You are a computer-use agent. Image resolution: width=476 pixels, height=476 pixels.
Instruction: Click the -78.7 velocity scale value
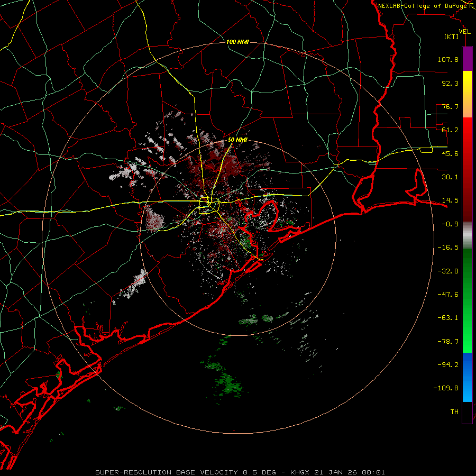pyautogui.click(x=448, y=342)
